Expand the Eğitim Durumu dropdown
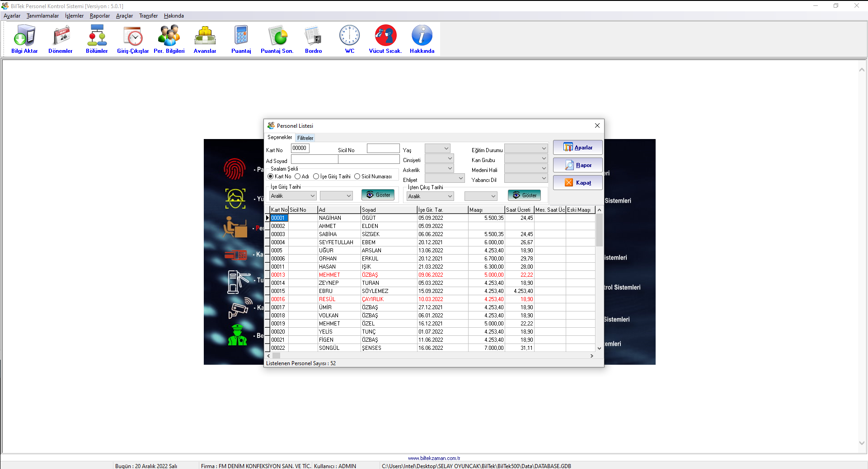 [x=526, y=148]
